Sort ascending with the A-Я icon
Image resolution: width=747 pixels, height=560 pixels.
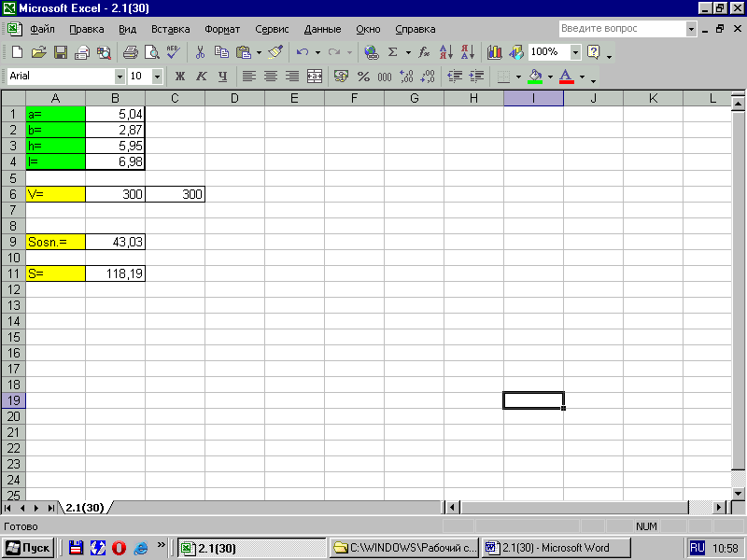(x=446, y=52)
